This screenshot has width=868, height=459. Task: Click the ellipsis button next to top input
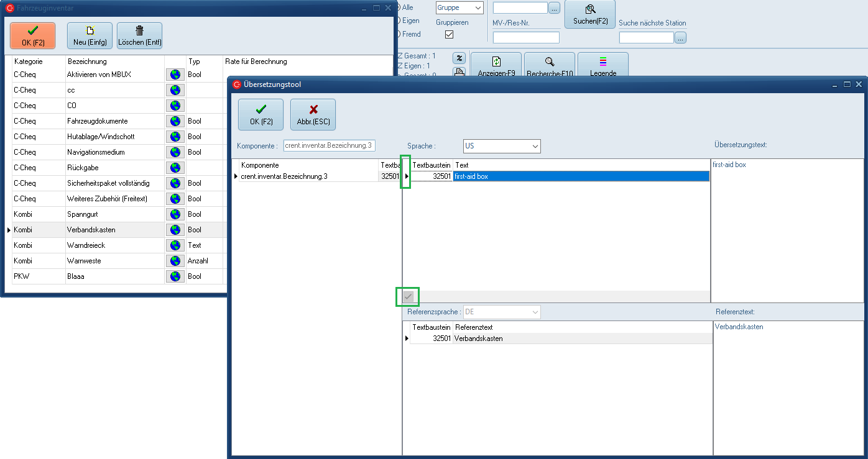[555, 8]
